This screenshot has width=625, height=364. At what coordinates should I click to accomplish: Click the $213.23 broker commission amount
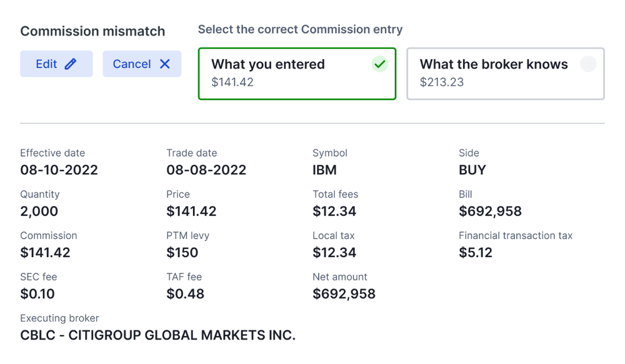coord(442,82)
